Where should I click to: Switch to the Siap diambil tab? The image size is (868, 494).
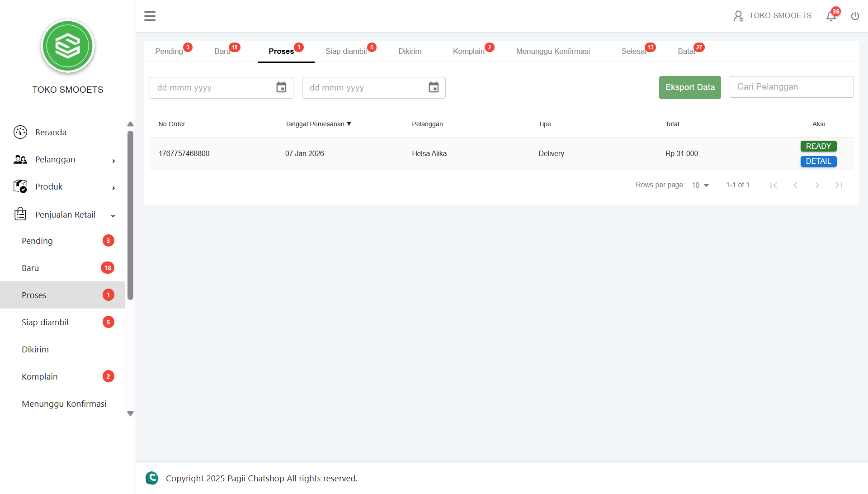pyautogui.click(x=346, y=52)
